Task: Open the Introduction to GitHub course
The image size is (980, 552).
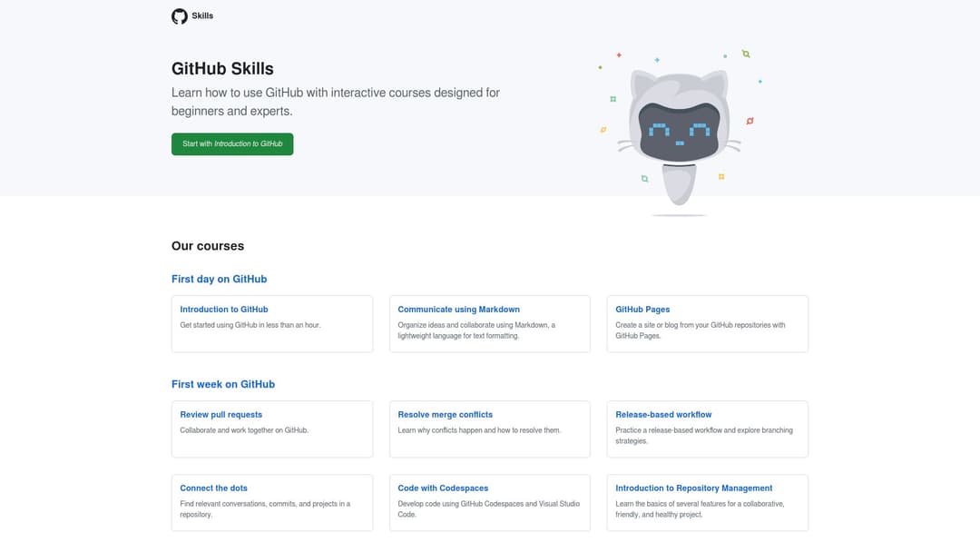Action: (224, 309)
